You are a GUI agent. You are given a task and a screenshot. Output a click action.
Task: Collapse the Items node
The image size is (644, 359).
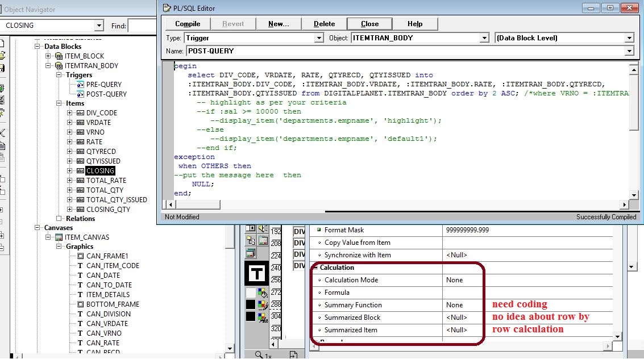pos(59,103)
